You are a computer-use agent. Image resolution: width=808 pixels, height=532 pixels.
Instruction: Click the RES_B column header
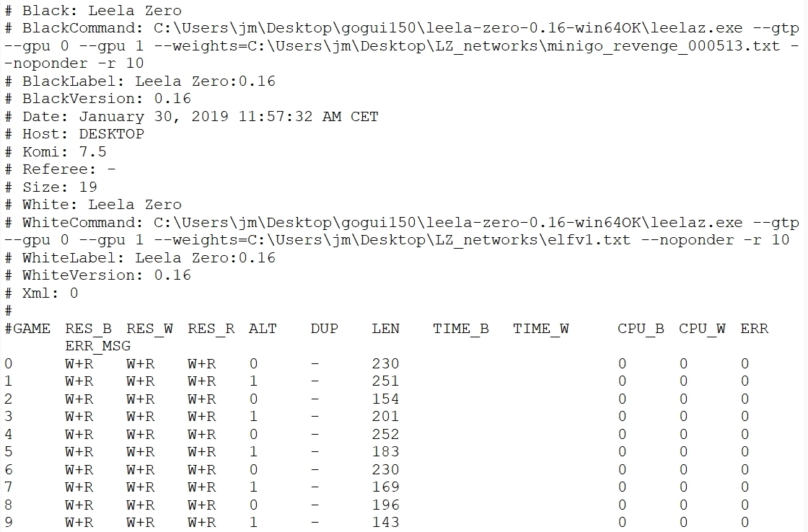pyautogui.click(x=88, y=329)
